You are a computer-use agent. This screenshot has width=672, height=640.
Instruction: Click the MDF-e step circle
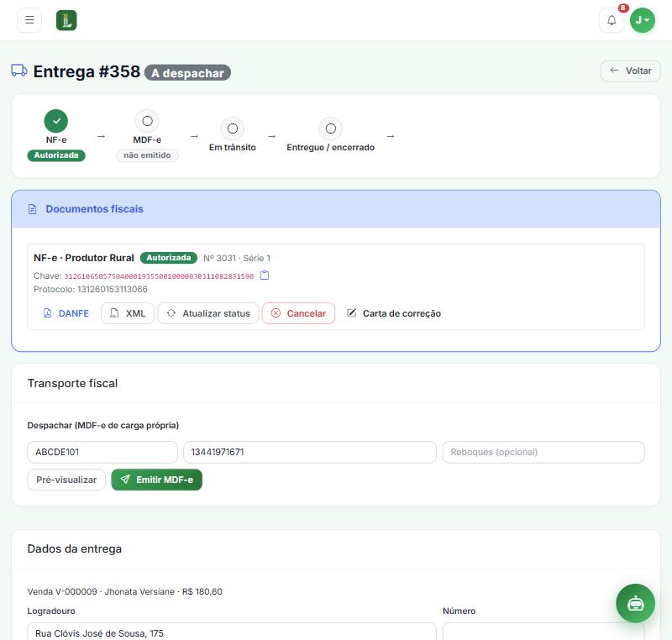pyautogui.click(x=147, y=121)
